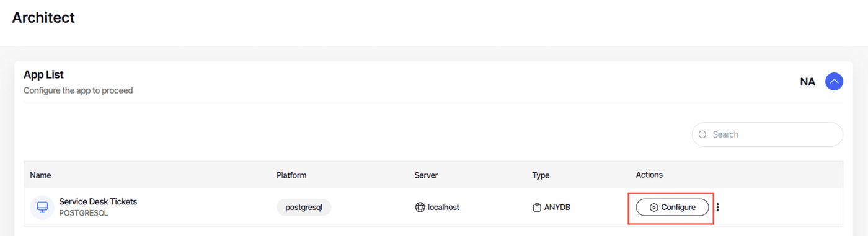
Task: Click the hexagon icon inside Configure button
Action: pyautogui.click(x=653, y=208)
